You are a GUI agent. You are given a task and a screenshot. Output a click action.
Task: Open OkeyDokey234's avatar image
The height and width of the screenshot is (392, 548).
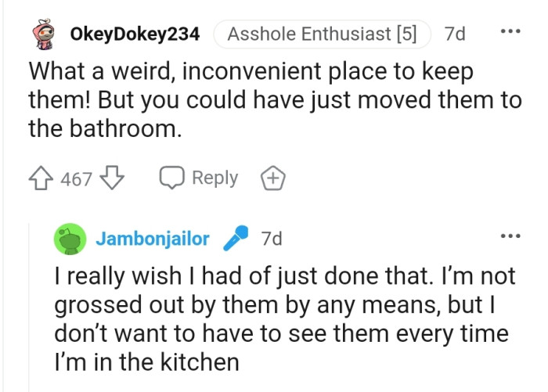(x=45, y=34)
